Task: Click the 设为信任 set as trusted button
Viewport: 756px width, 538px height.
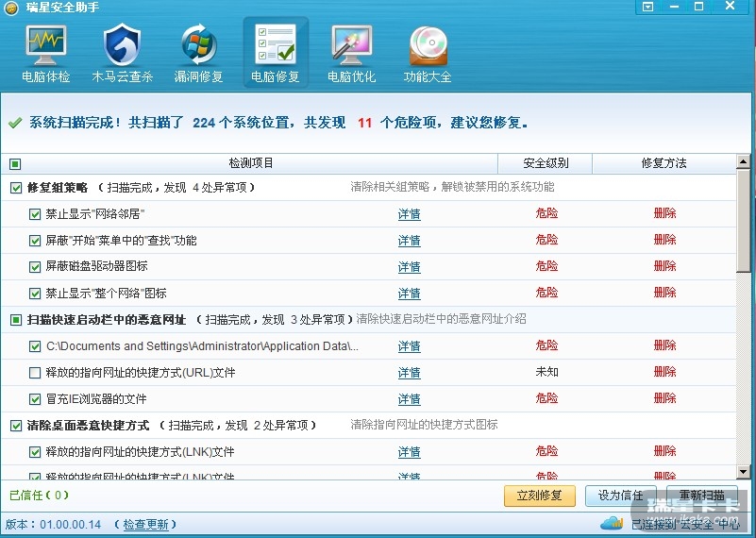Action: pos(620,496)
